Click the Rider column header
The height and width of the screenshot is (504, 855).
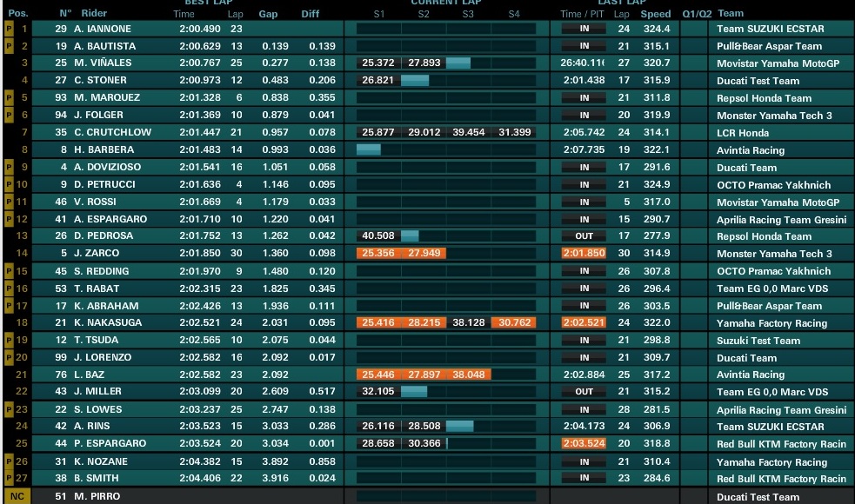(94, 14)
